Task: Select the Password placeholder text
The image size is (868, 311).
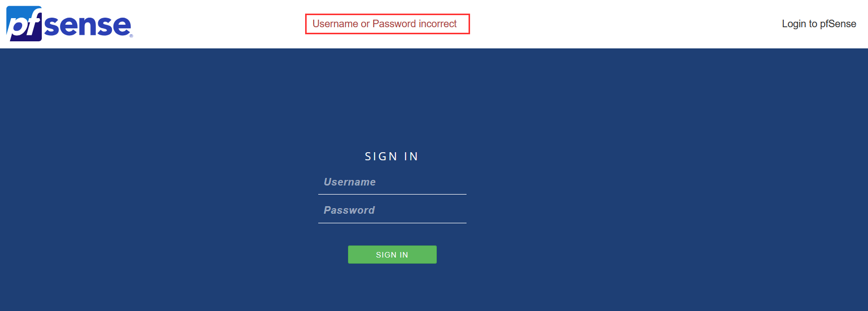Action: pyautogui.click(x=349, y=210)
